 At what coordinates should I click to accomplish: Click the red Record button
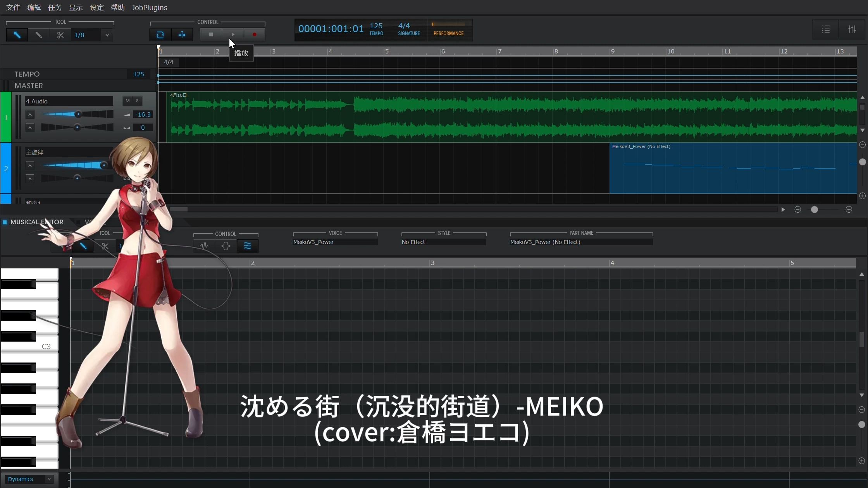coord(255,34)
